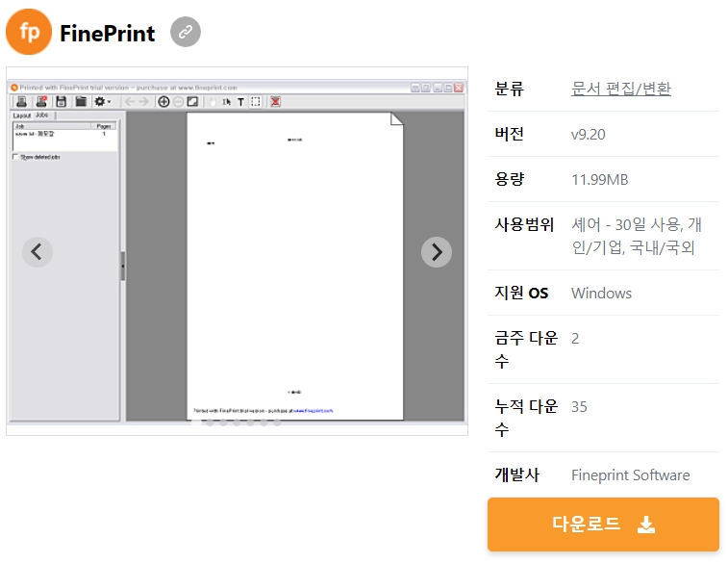Click the 개발사 label
This screenshot has width=728, height=564.
pos(516,474)
